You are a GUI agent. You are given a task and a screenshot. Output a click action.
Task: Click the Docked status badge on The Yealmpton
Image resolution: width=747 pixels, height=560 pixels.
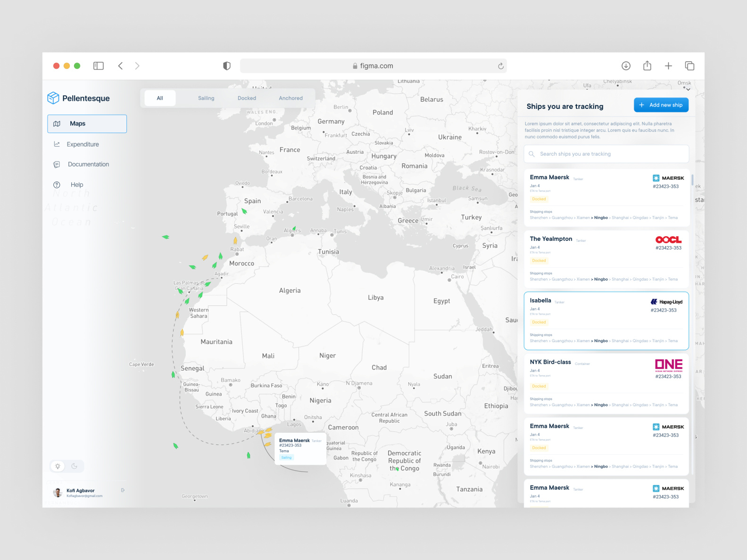point(539,261)
